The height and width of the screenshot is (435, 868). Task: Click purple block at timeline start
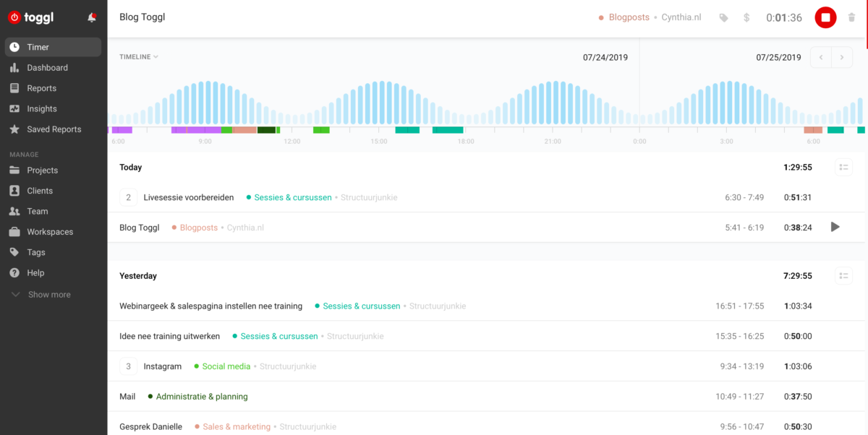[x=122, y=130]
